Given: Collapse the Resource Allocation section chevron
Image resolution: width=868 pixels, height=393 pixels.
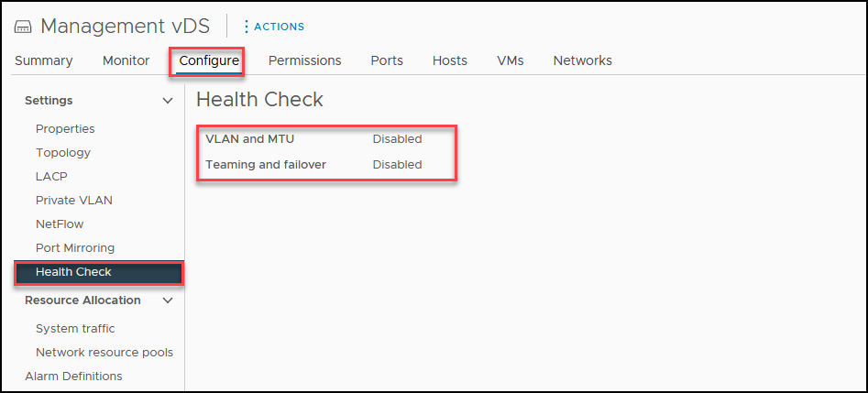Looking at the screenshot, I should [x=167, y=300].
